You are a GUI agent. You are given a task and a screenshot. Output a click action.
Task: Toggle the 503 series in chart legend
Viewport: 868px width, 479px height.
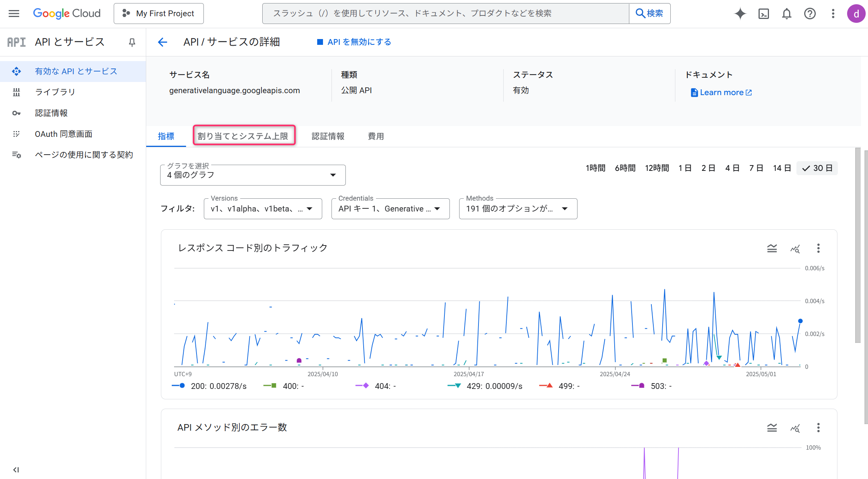[x=651, y=386]
